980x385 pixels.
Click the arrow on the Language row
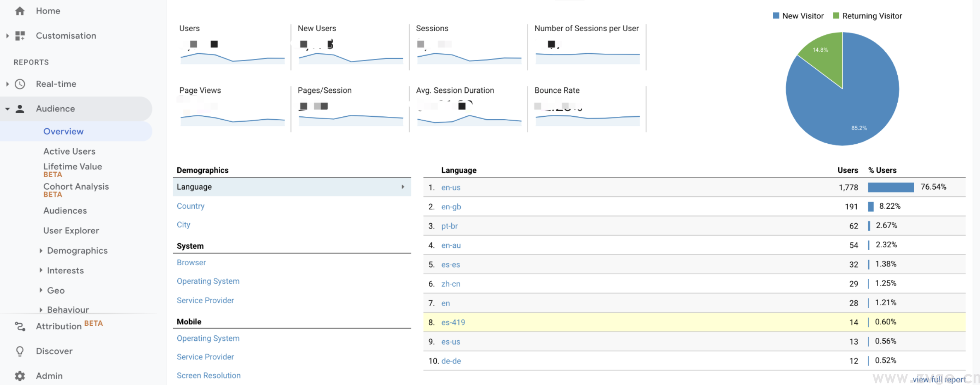point(402,186)
